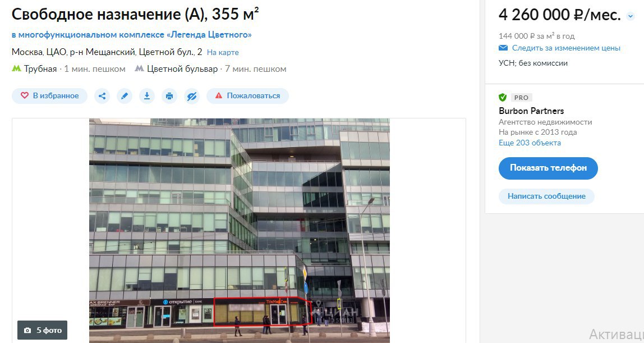Screen dimensions: 644x343
Task: Open Burbon Partners agency profile
Action: [x=531, y=111]
